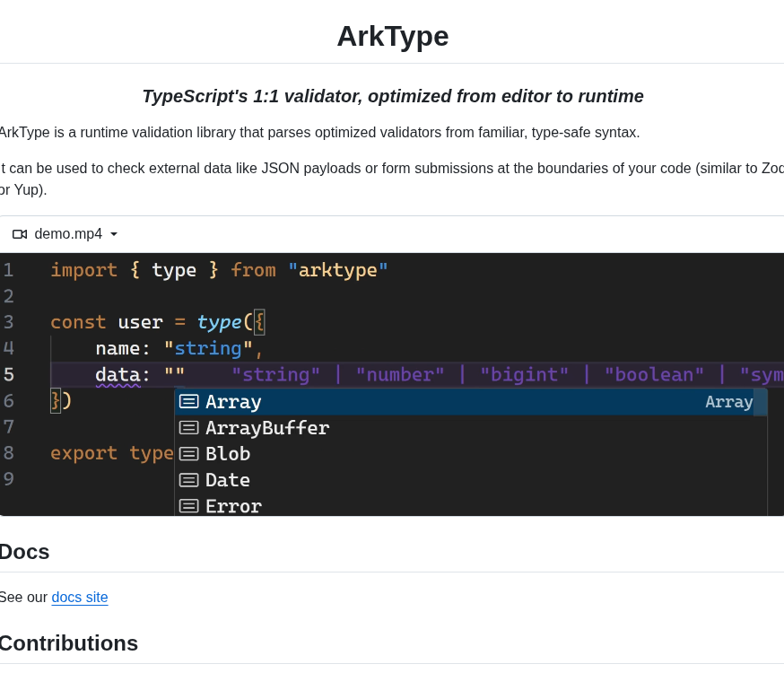Click the Contributions section heading
Screen dimensions: 784x673
click(68, 643)
